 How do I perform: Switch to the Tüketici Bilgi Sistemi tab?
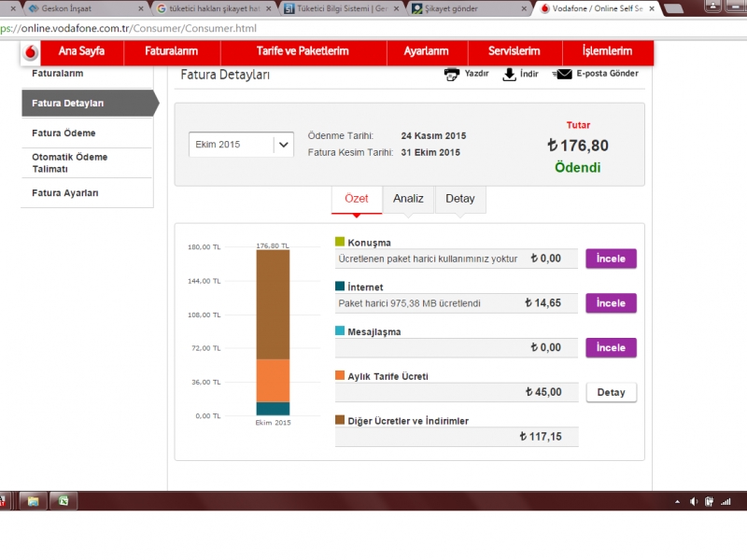(x=342, y=8)
